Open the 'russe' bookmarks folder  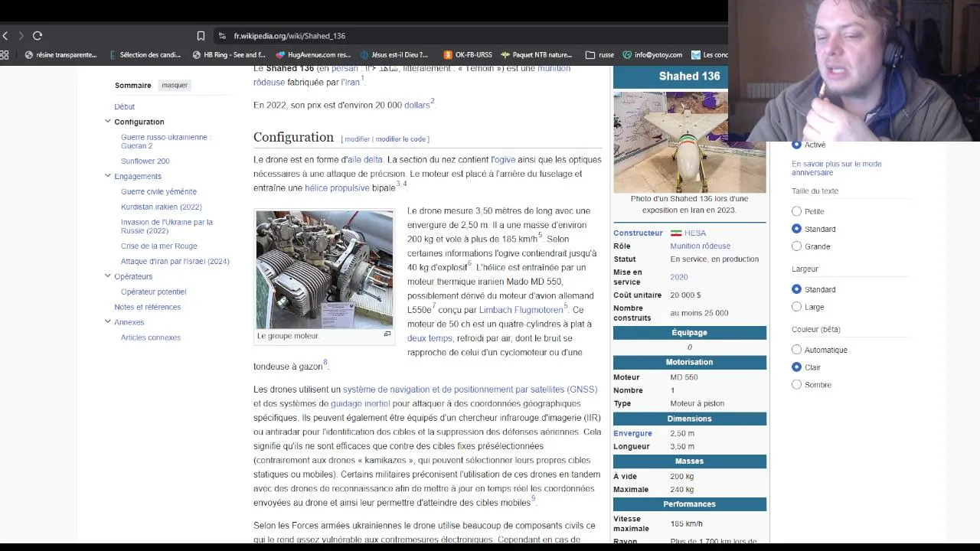(599, 55)
